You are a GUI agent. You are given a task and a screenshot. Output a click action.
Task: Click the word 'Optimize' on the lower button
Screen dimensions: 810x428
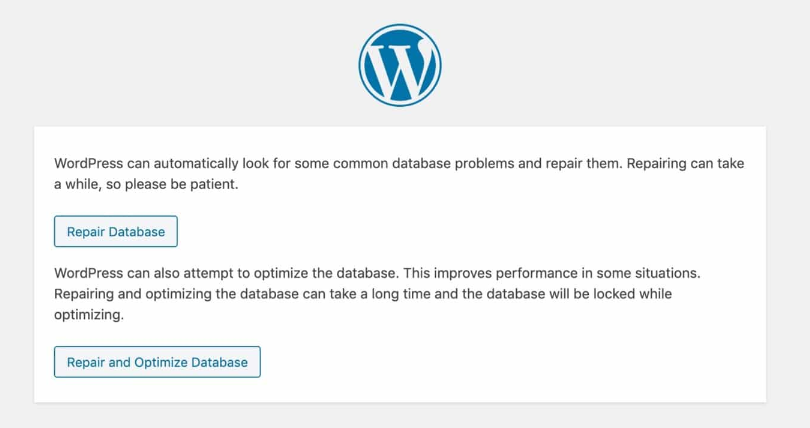[161, 362]
